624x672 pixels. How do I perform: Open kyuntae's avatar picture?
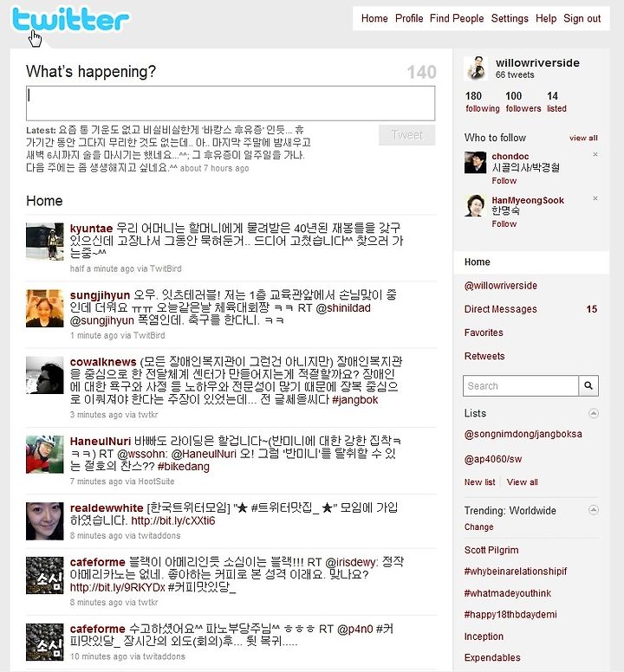coord(44,242)
